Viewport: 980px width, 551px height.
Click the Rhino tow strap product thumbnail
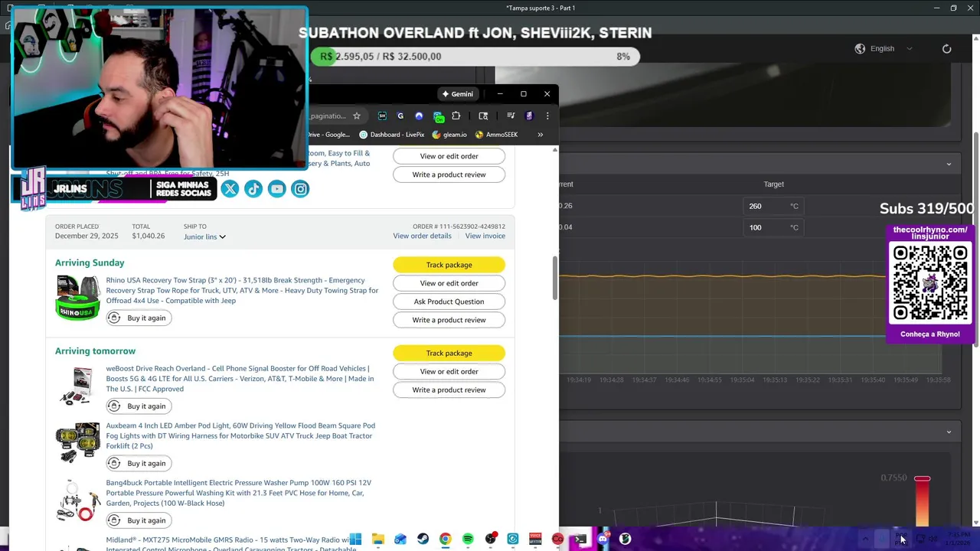(77, 297)
